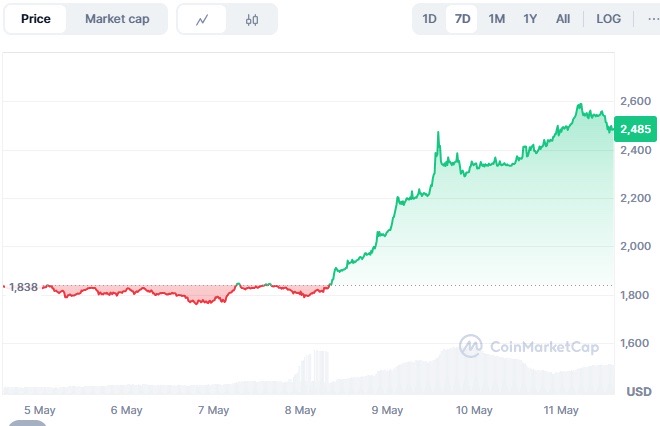Click the USD currency label
Screen dimensions: 660x426
638,392
